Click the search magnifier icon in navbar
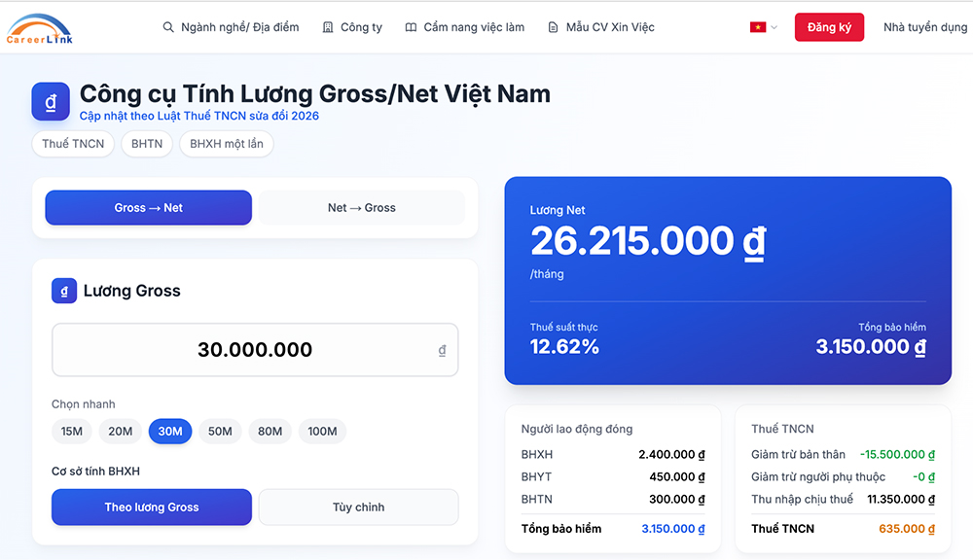 [168, 27]
